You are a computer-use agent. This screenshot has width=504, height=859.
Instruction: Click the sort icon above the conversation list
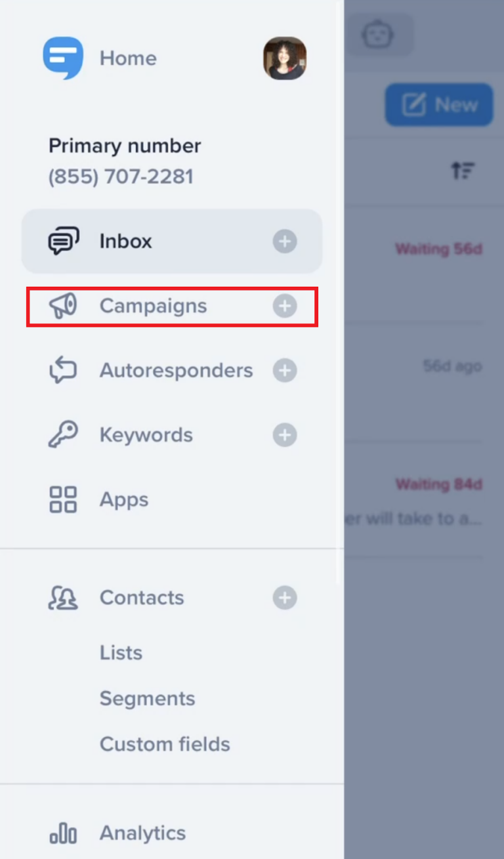[x=463, y=171]
